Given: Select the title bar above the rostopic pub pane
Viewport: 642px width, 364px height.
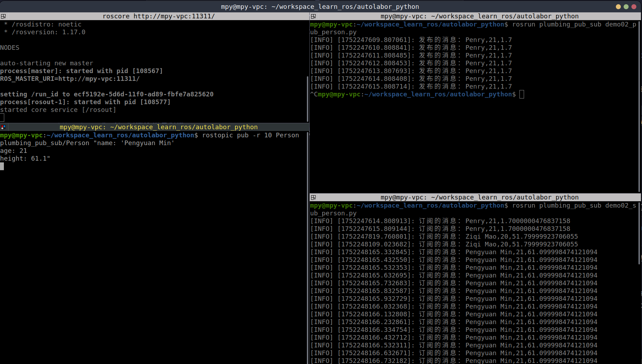Looking at the screenshot, I should click(158, 127).
